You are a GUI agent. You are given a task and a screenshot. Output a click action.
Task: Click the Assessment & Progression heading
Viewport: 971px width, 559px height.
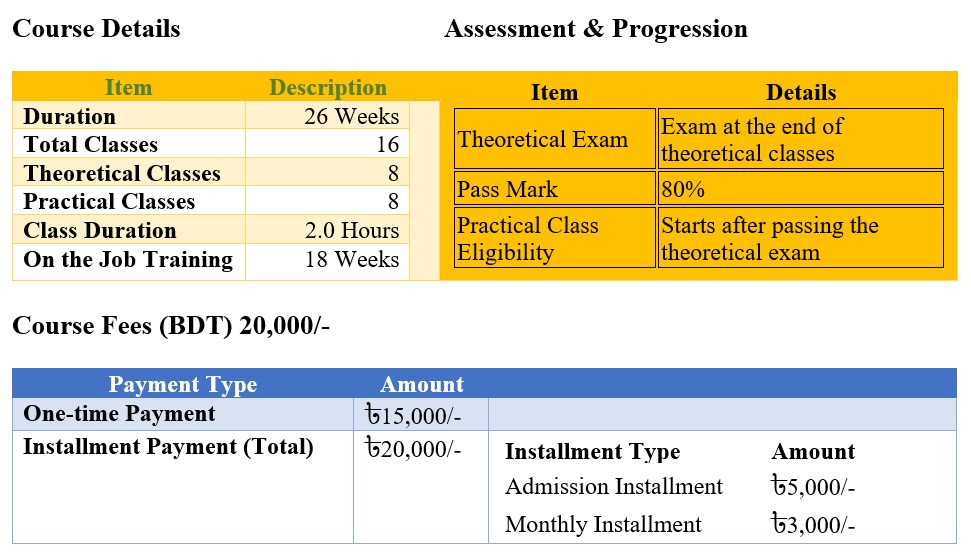click(595, 28)
